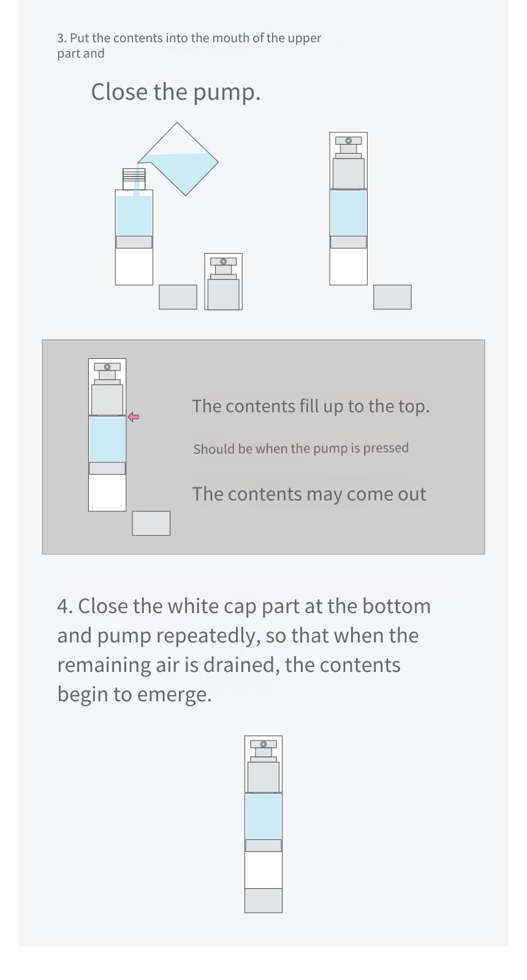The image size is (527, 980).
Task: Click the gray bottom cap on the final bottle
Action: click(263, 900)
